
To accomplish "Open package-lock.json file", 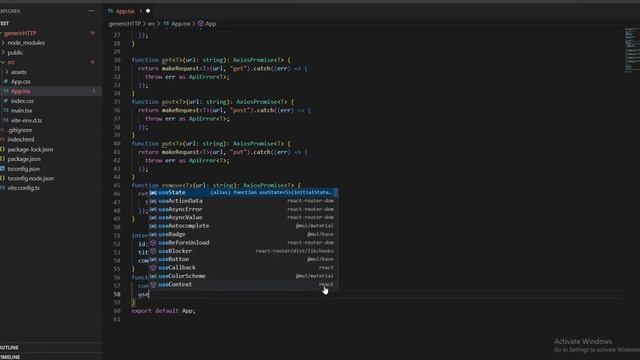I will tap(30, 149).
